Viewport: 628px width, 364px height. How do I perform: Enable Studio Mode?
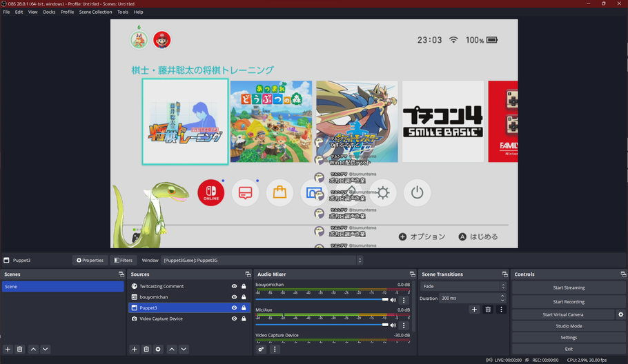(x=569, y=326)
